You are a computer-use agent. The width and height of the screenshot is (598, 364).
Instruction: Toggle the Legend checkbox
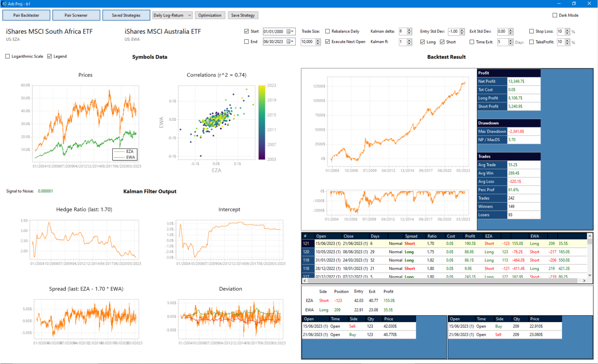coord(49,57)
